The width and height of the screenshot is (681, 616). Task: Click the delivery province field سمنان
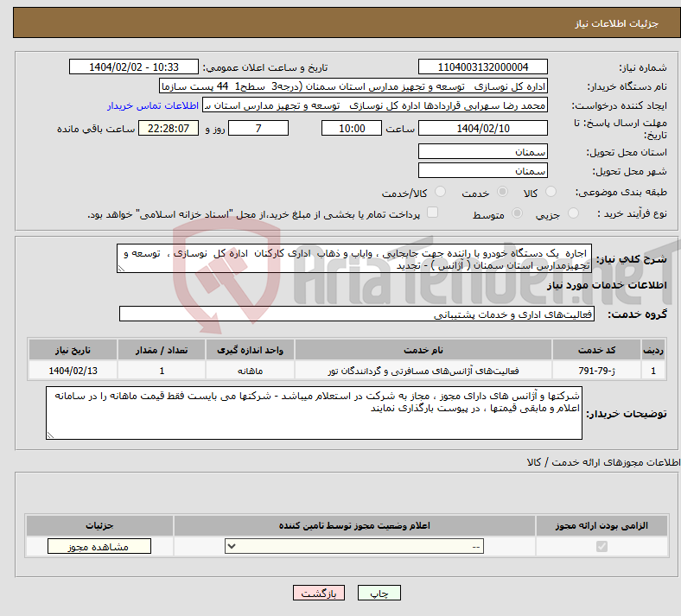click(482, 151)
